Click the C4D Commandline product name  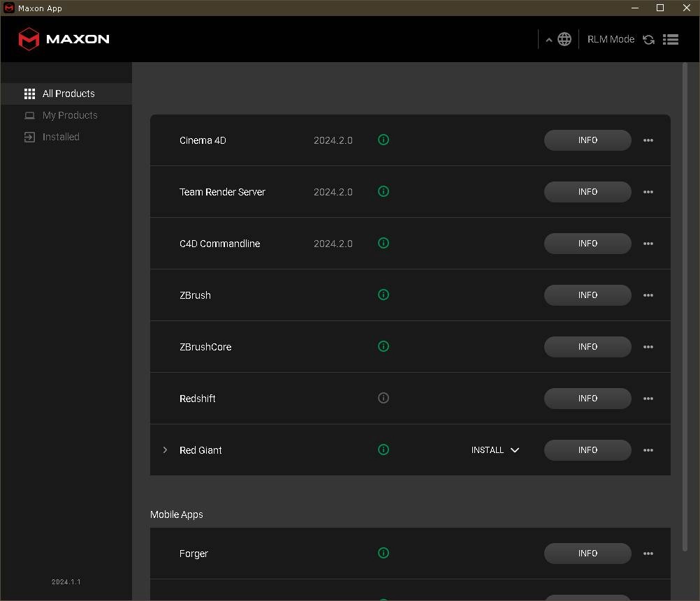coord(219,244)
